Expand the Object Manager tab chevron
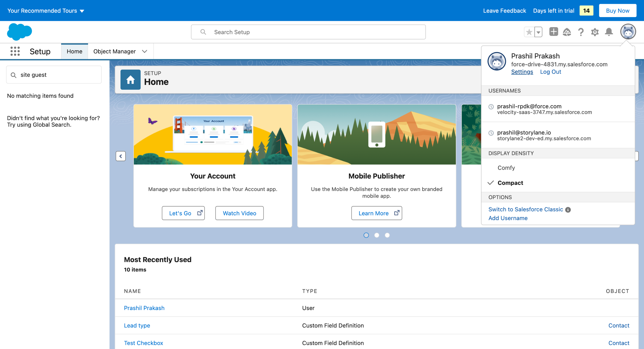 coord(144,51)
